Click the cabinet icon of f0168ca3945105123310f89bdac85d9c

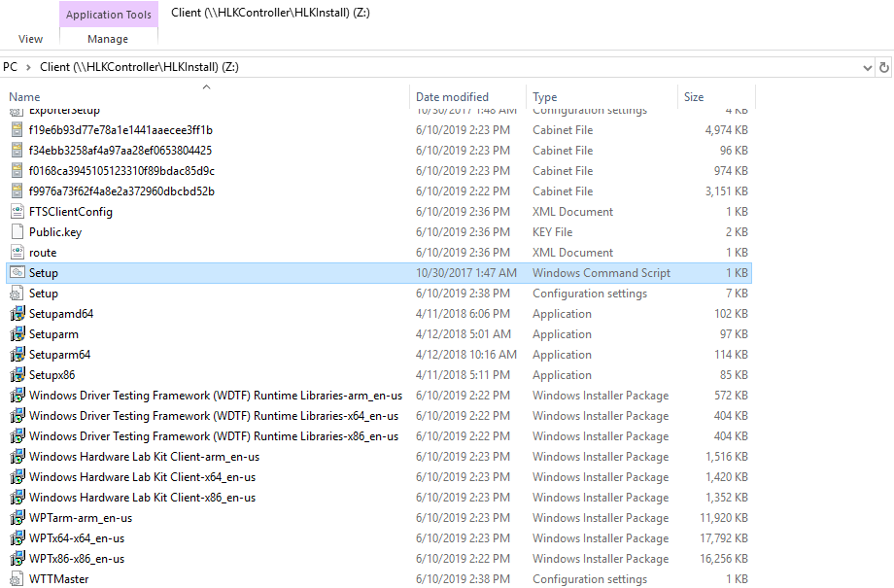[17, 171]
